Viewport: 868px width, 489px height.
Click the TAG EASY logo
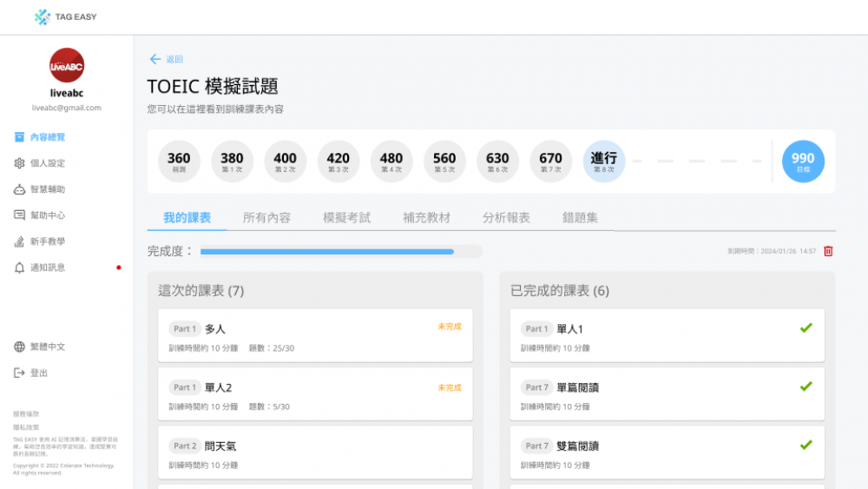[43, 17]
